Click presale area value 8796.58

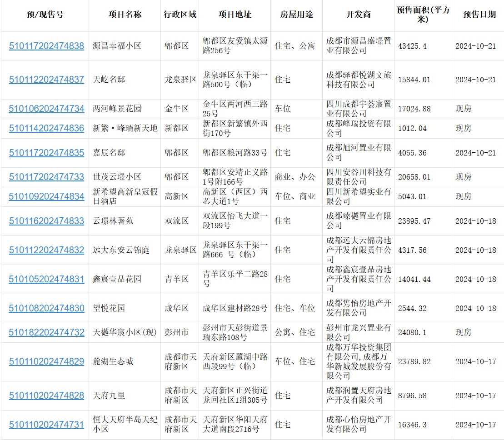(x=412, y=396)
